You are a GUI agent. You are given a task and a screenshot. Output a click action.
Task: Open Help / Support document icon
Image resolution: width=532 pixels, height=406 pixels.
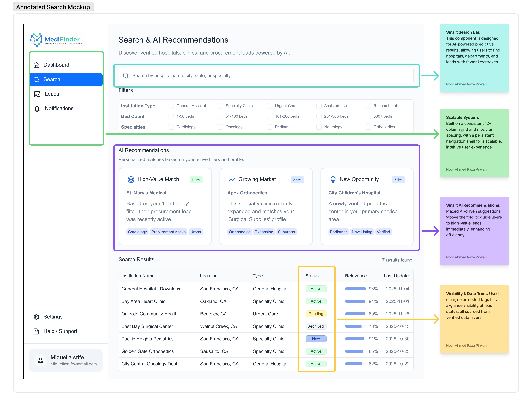[36, 331]
